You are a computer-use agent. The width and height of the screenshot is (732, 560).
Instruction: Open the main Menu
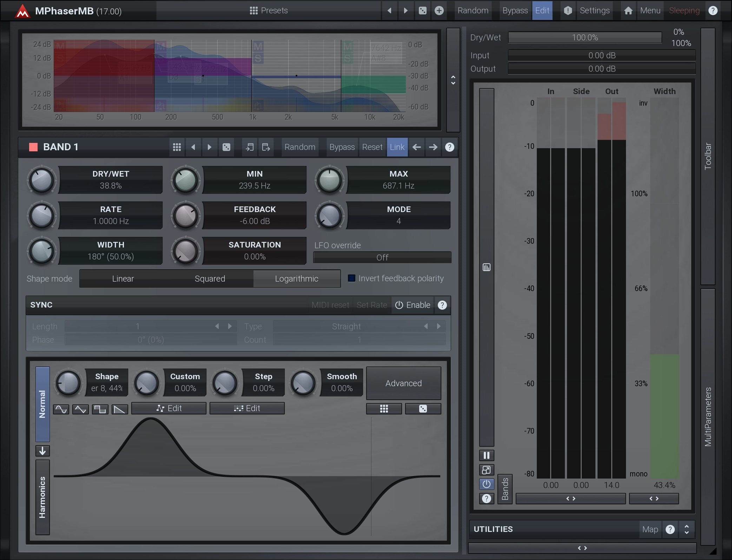point(650,11)
